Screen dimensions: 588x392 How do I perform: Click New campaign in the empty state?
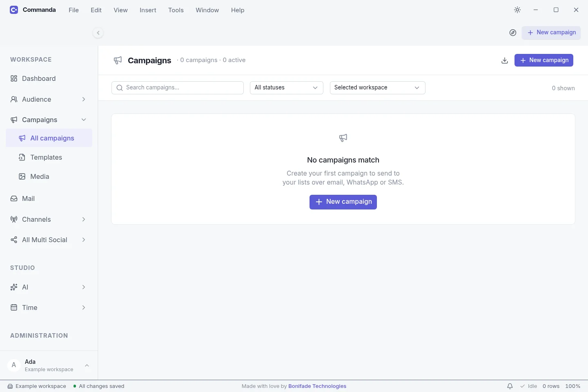click(x=343, y=202)
